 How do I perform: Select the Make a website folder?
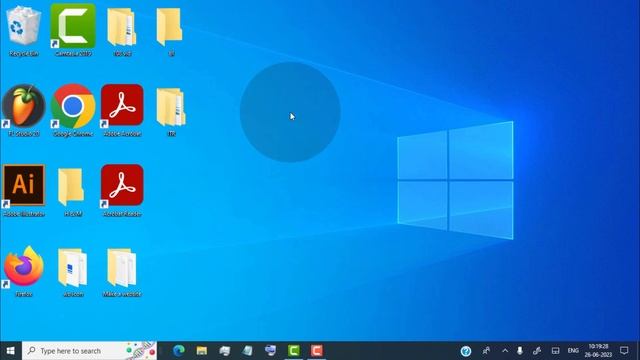(122, 271)
